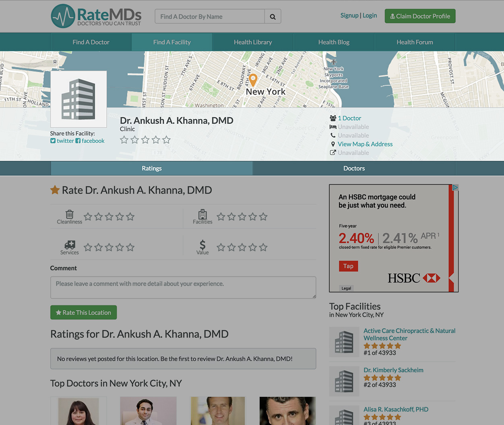Click the orange map pin on New York
Viewport: 504px width, 425px height.
point(253,80)
